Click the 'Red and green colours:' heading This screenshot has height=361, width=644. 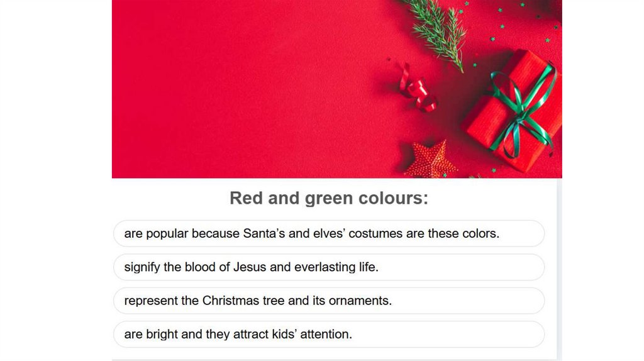(x=328, y=198)
